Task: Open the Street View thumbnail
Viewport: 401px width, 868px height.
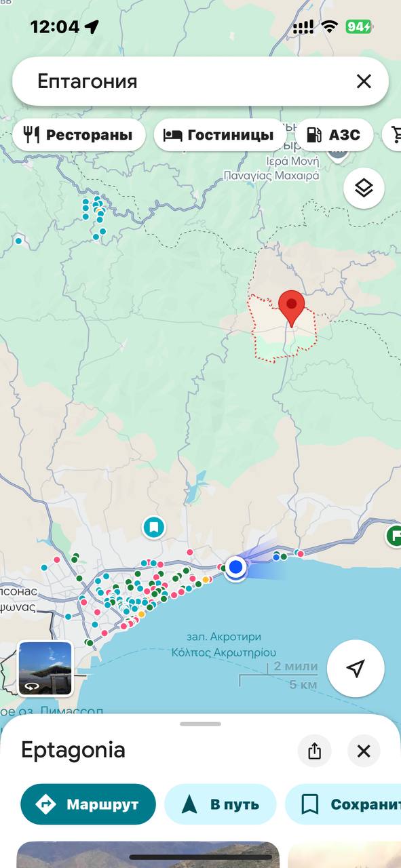Action: (45, 669)
